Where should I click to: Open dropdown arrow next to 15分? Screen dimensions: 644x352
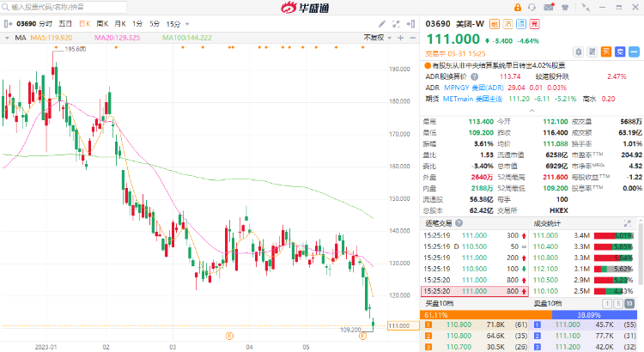(187, 24)
